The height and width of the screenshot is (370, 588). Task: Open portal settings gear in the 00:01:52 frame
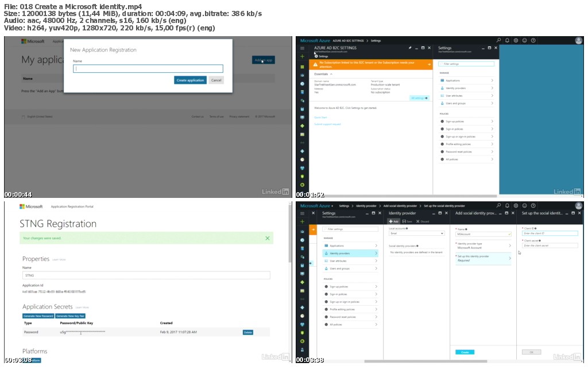(516, 40)
